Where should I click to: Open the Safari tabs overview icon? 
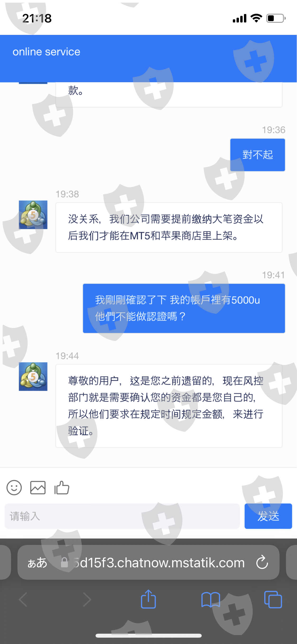[x=273, y=600]
